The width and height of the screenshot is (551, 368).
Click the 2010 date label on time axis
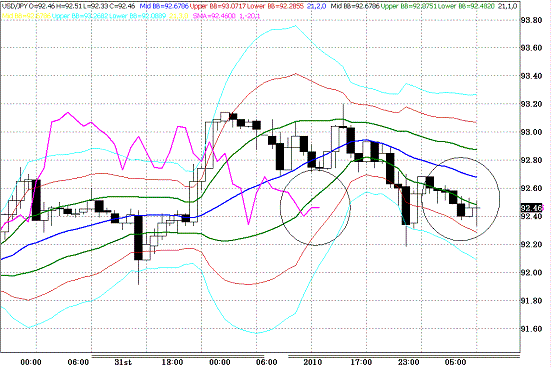[313, 362]
